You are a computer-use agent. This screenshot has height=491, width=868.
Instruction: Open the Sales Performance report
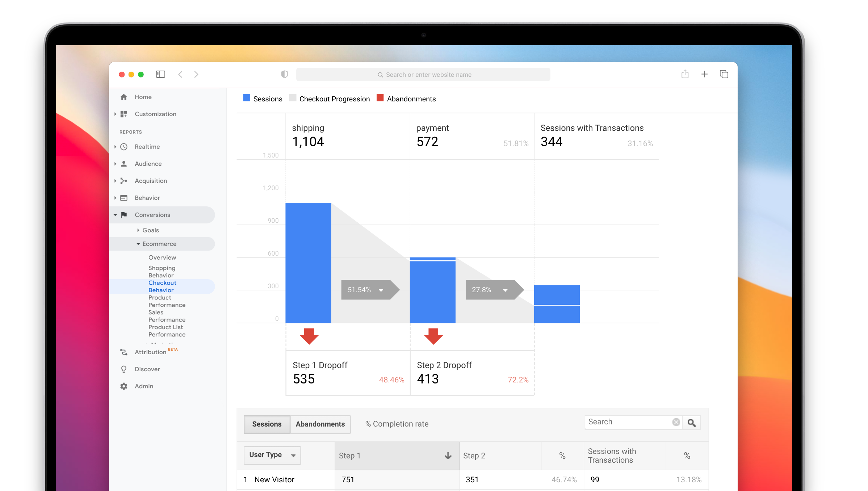(167, 316)
